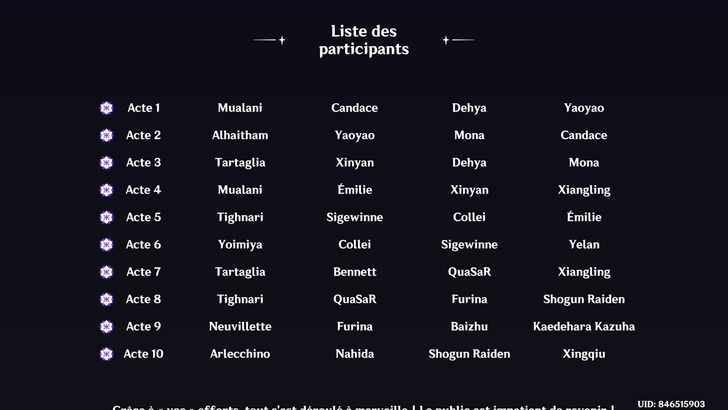Click the star ornament right of the title
This screenshot has width=728, height=410.
(x=446, y=40)
